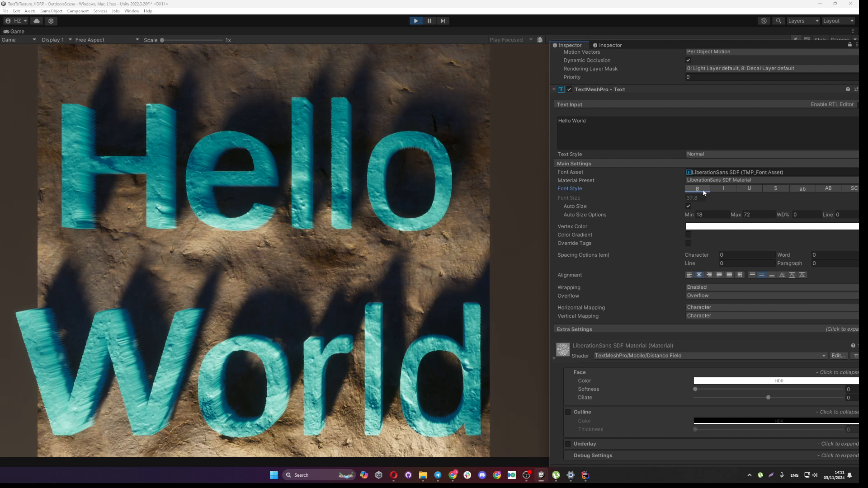Enable the Outline checkbox

(x=568, y=412)
